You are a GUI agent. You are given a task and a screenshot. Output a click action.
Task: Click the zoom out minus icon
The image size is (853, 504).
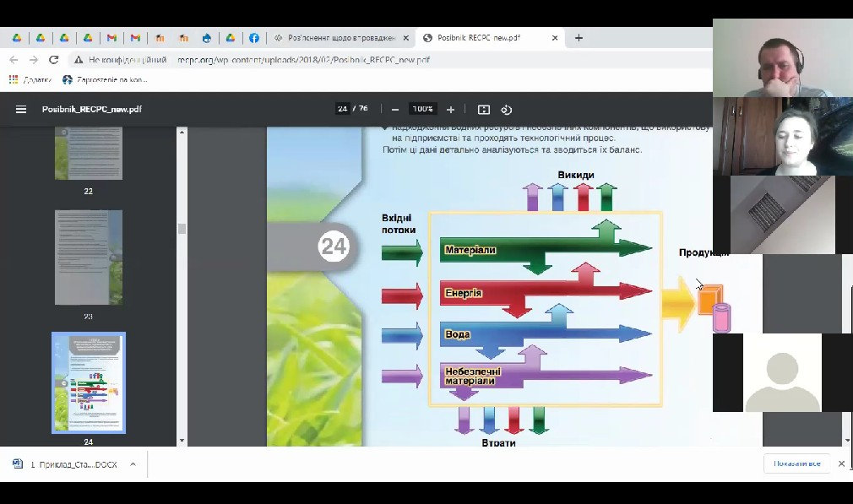(394, 110)
